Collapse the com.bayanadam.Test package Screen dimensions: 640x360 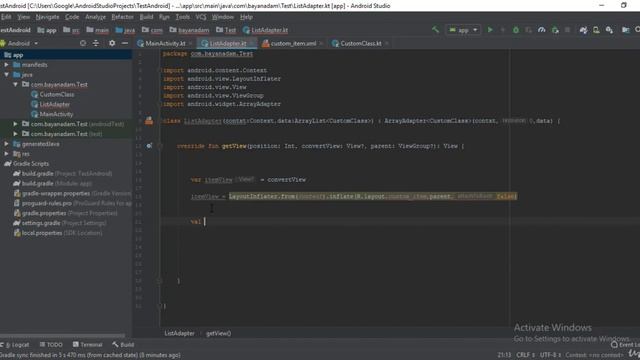[x=16, y=84]
